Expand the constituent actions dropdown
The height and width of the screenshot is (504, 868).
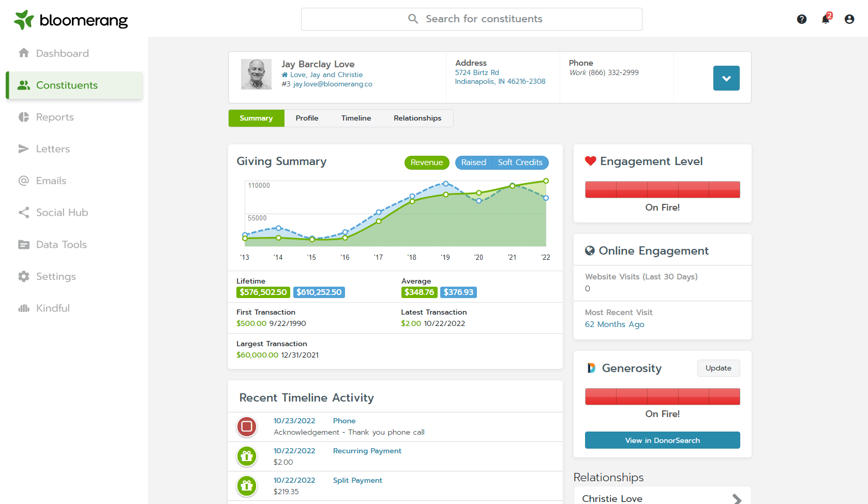pos(726,78)
